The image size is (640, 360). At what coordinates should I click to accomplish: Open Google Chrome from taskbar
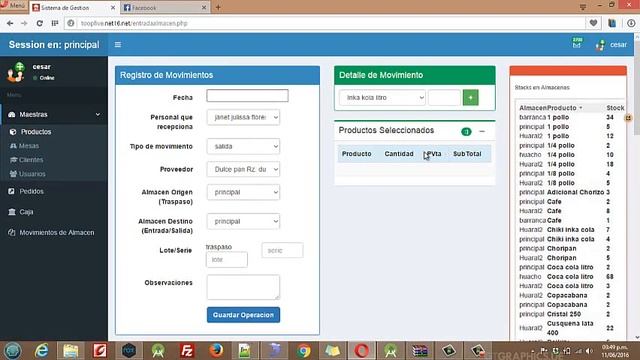(303, 351)
